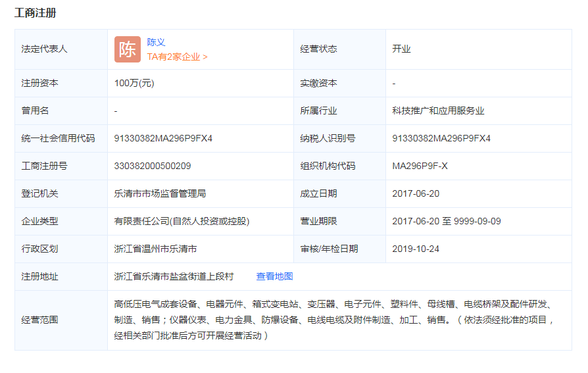Select the 开业 business status value
The width and height of the screenshot is (588, 373).
click(401, 49)
